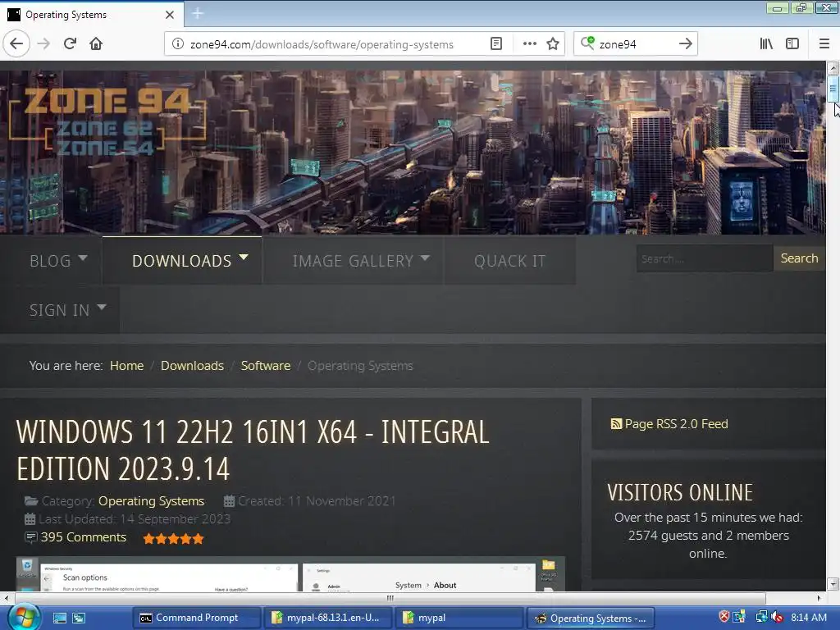The image size is (840, 630).
Task: Open the Windows Start button
Action: coord(24,618)
